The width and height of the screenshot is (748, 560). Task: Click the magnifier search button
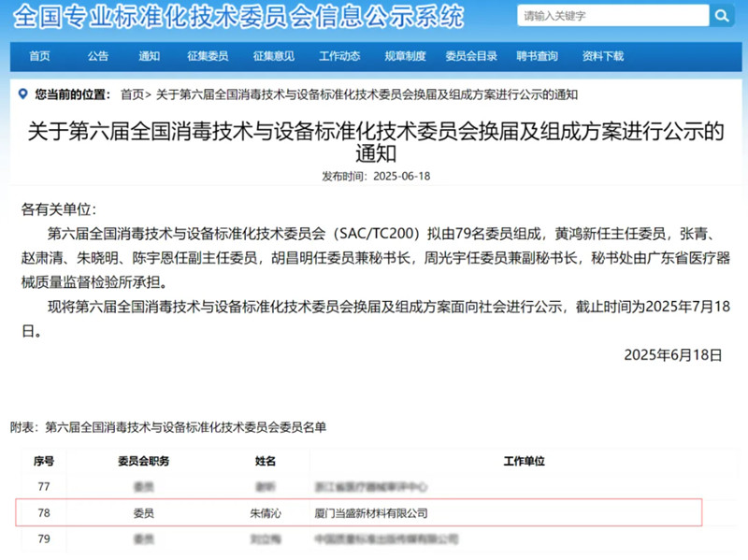tap(721, 16)
